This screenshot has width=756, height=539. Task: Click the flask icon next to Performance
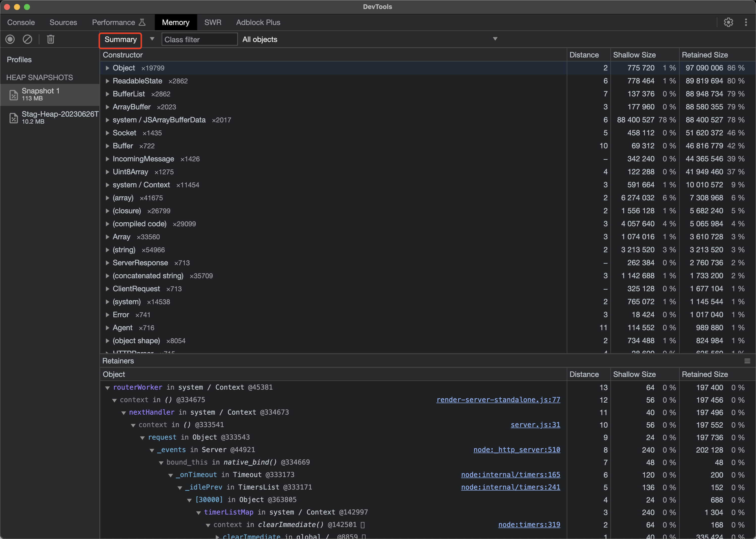[142, 22]
